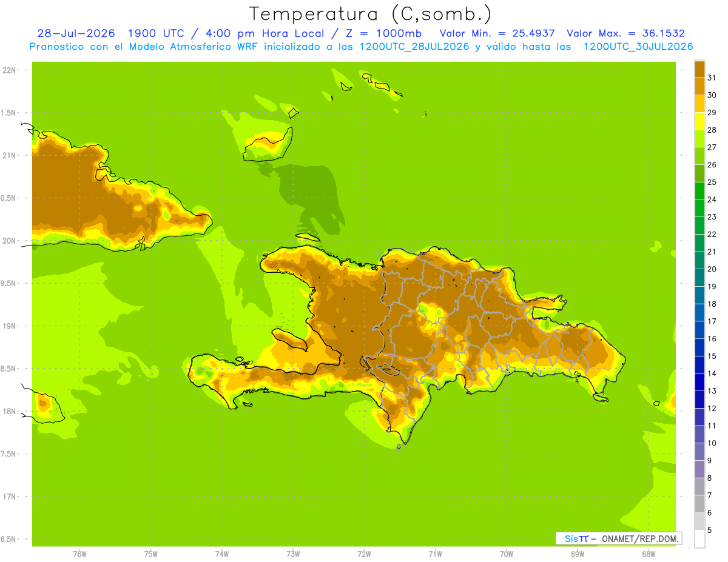Click the '76W' longitude axis label
This screenshot has height=562, width=728.
[79, 554]
